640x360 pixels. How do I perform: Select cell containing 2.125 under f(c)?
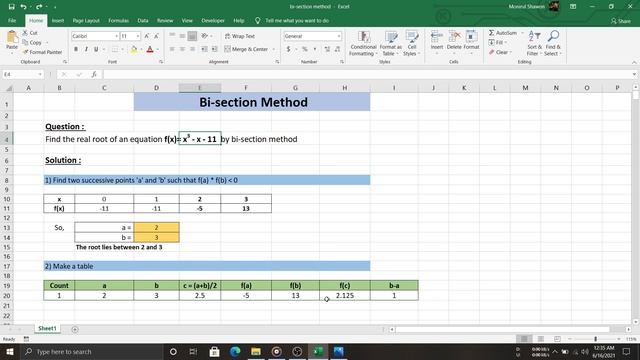tap(344, 296)
